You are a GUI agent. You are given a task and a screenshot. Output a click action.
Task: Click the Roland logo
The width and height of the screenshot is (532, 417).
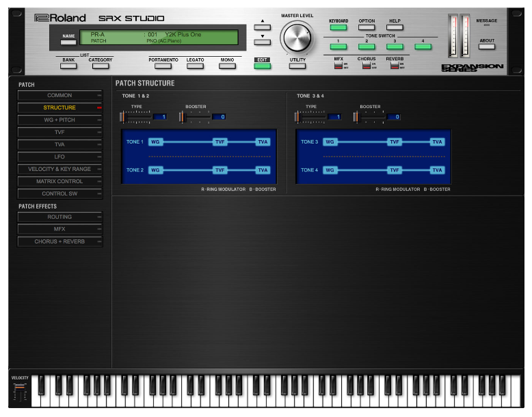[60, 18]
